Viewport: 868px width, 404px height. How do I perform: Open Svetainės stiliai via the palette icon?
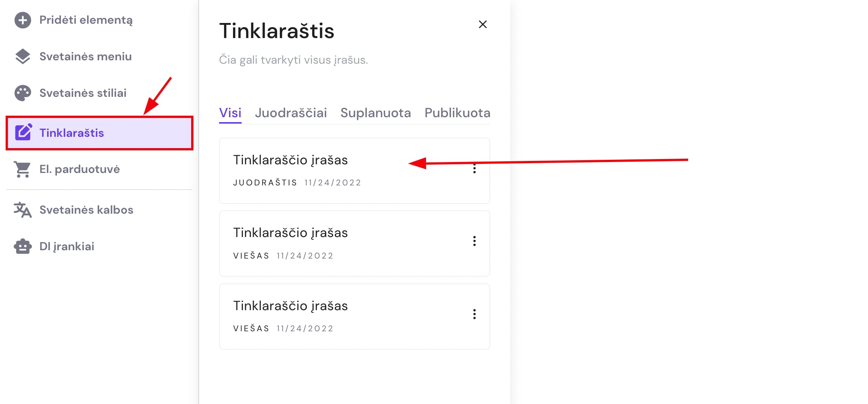23,93
